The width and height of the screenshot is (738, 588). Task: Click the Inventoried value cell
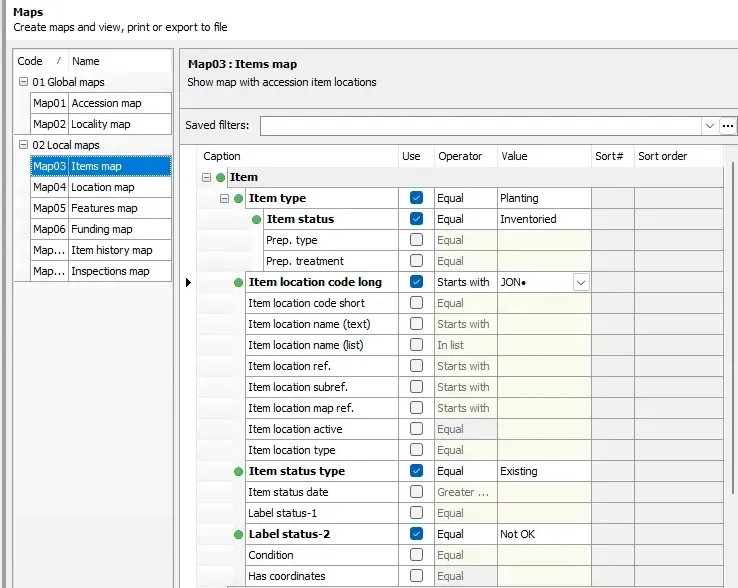tap(544, 219)
